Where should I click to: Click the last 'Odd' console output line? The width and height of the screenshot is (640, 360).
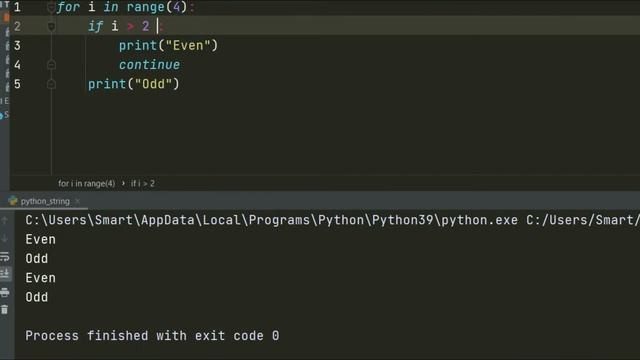[37, 297]
